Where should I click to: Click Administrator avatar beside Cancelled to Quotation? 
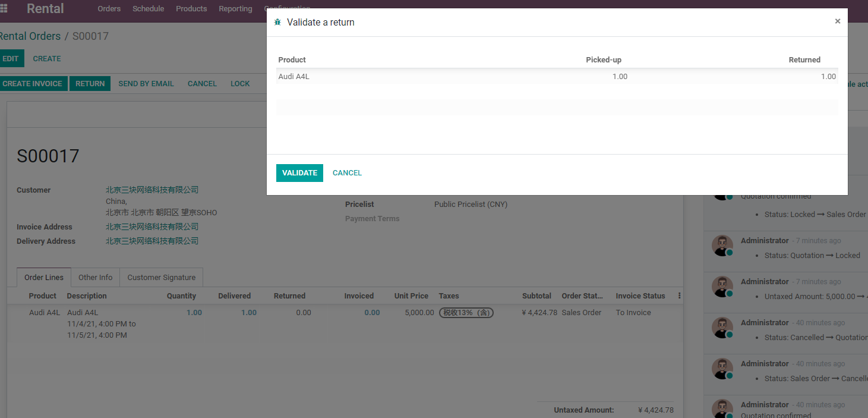(x=722, y=327)
